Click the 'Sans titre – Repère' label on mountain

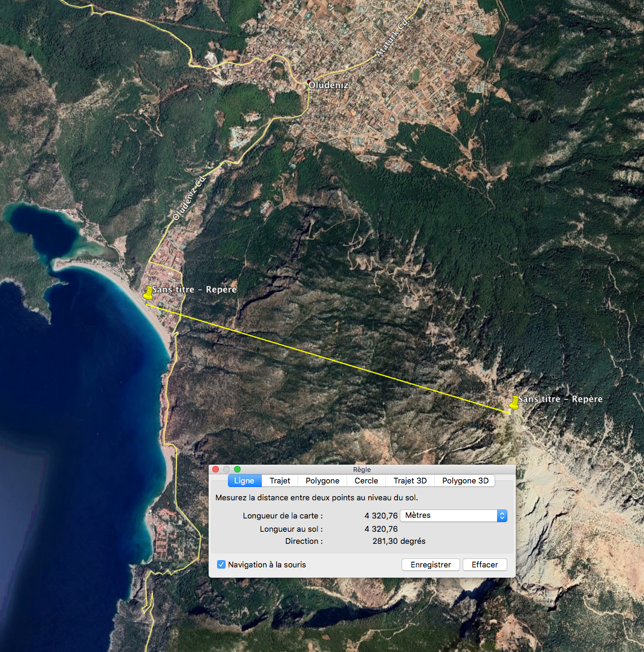[x=561, y=399]
